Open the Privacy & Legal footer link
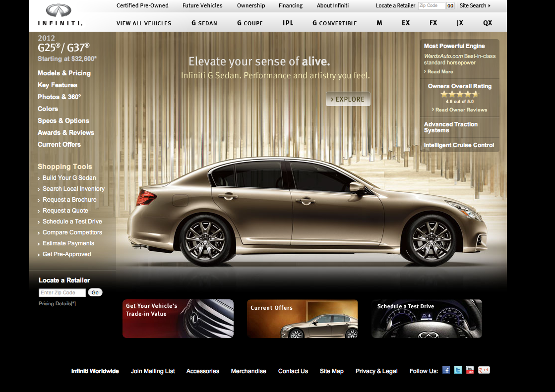This screenshot has width=555, height=392. (x=376, y=371)
